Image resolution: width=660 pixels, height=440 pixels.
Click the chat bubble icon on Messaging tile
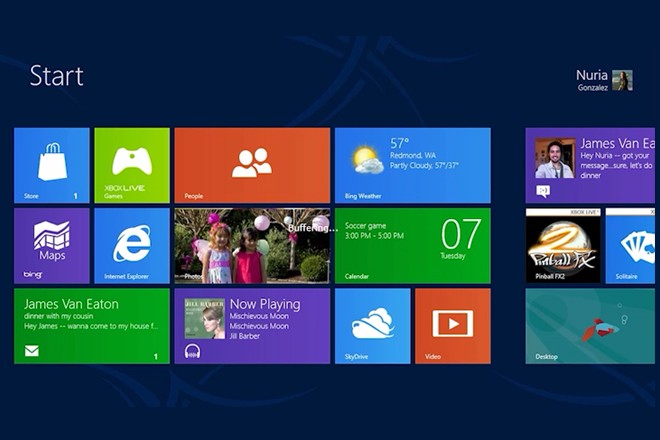(x=543, y=192)
